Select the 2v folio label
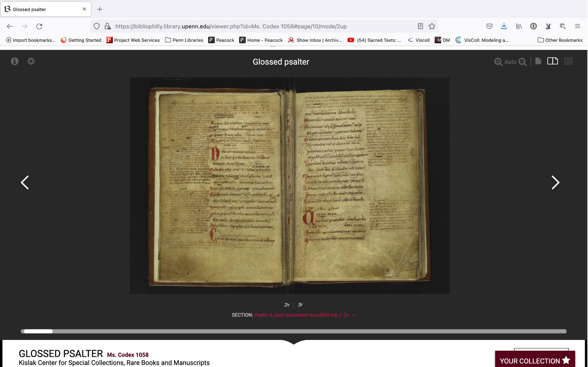The height and width of the screenshot is (367, 588). [x=287, y=305]
